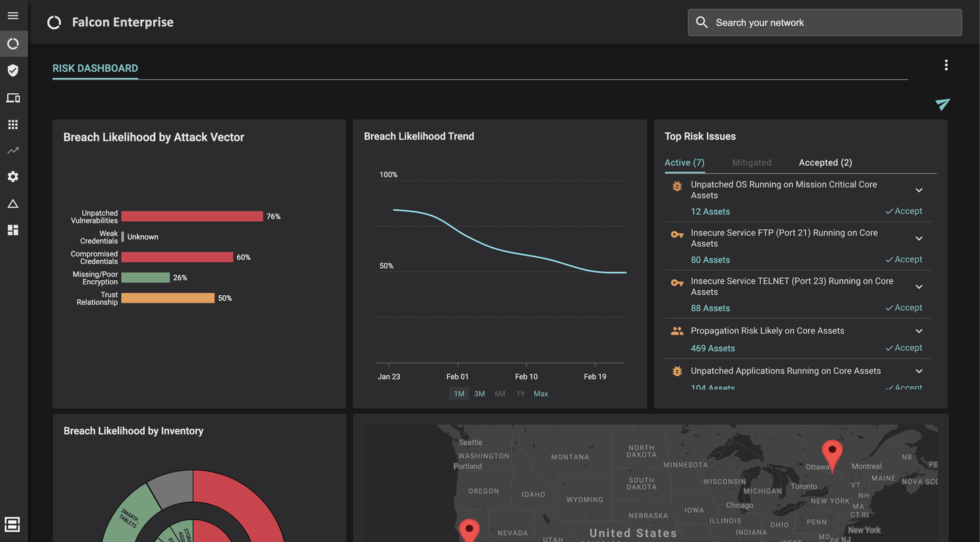Open the devices sidebar icon

pos(13,98)
